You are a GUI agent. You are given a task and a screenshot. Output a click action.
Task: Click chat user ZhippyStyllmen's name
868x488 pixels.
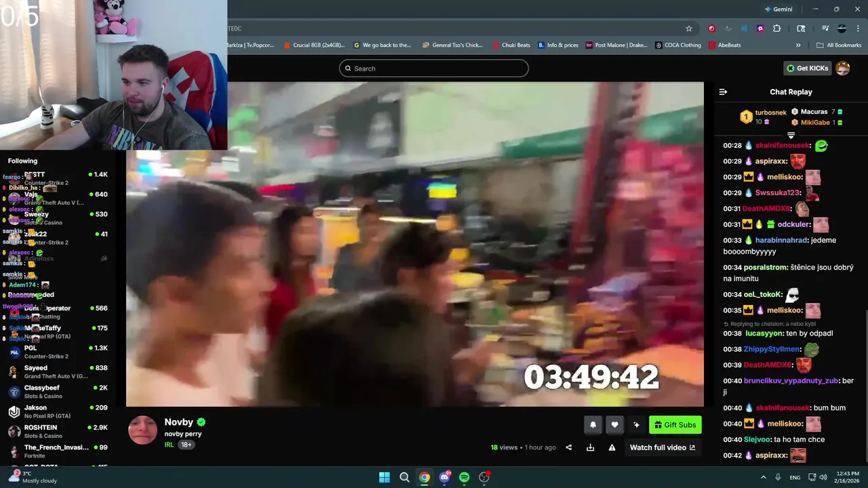click(x=772, y=349)
